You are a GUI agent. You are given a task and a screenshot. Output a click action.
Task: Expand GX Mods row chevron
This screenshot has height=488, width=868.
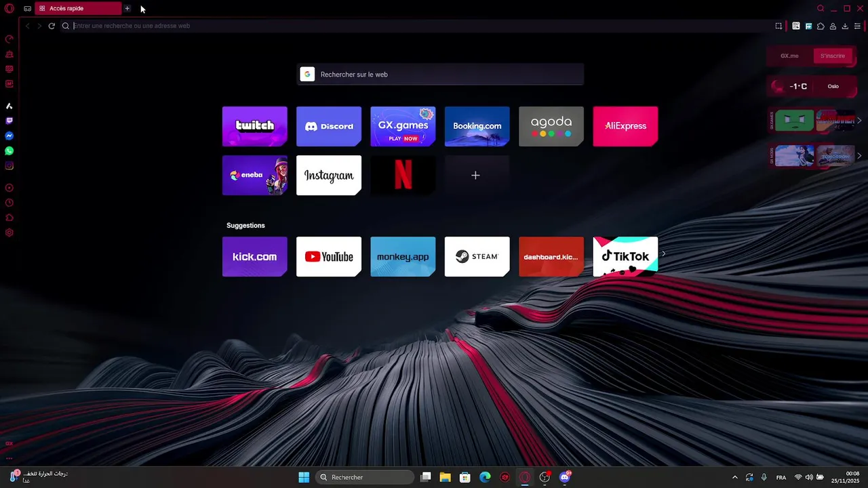pos(859,156)
